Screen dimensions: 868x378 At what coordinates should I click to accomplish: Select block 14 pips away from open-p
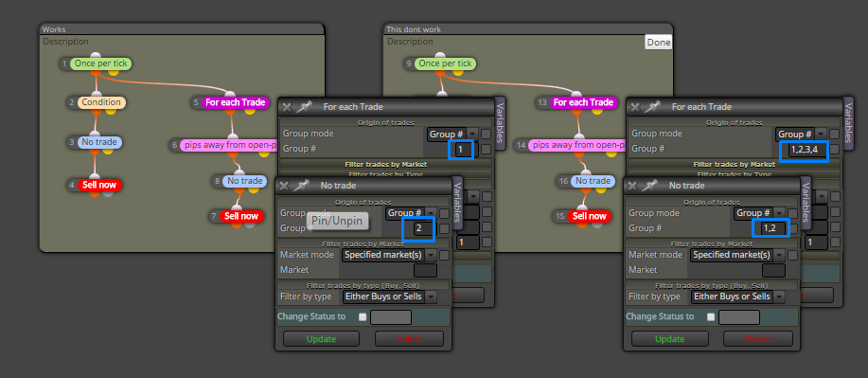[x=577, y=145]
